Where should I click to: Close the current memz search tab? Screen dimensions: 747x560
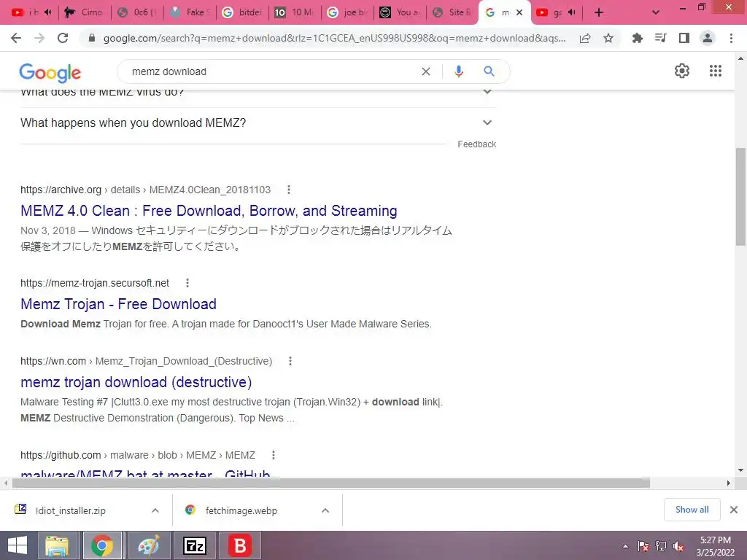pyautogui.click(x=519, y=12)
